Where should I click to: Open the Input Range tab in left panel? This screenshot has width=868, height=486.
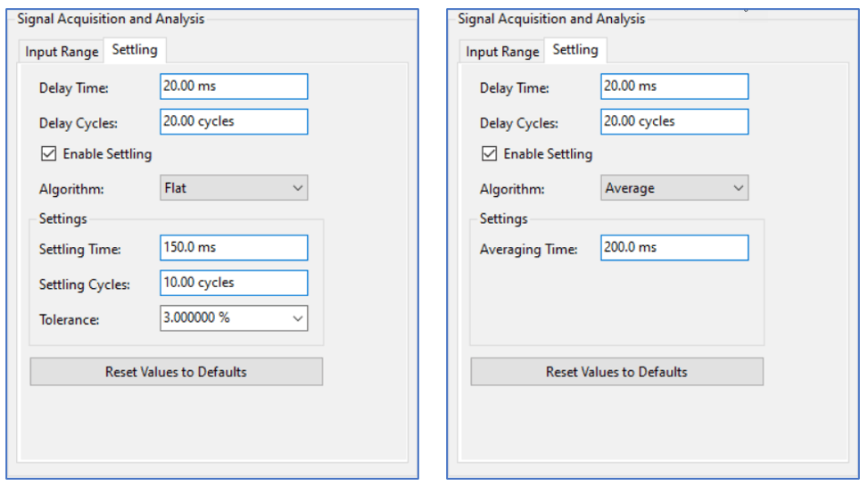62,52
